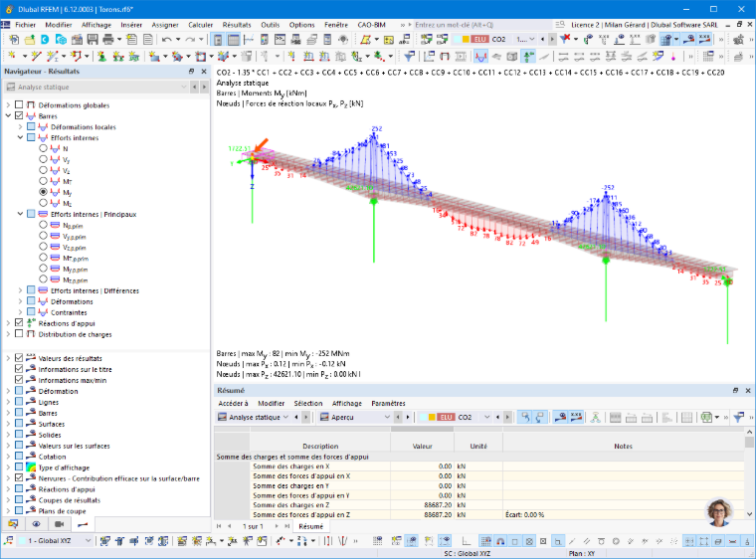Click the funnel filter icon in Résumé toolbar
Image resolution: width=756 pixels, height=559 pixels.
coord(739,417)
